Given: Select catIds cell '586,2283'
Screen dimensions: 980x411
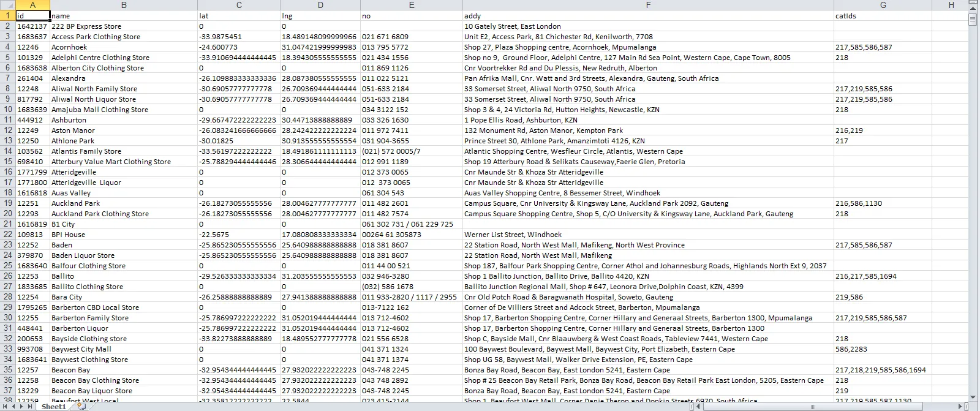Looking at the screenshot, I should (883, 349).
